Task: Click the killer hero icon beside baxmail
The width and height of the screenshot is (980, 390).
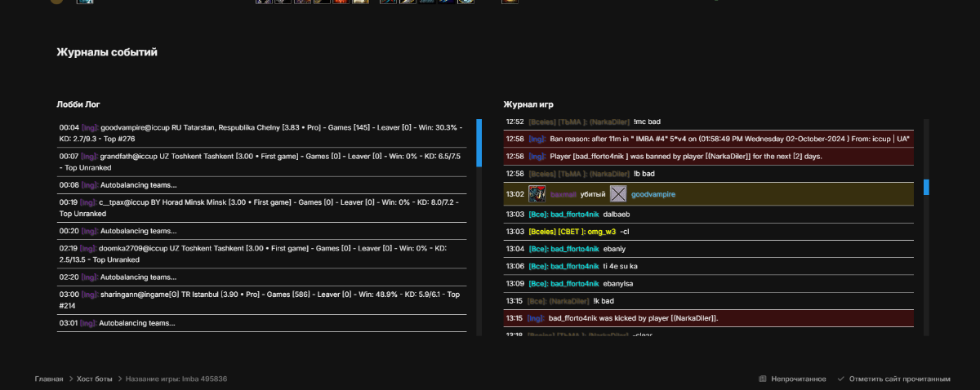Action: click(537, 194)
